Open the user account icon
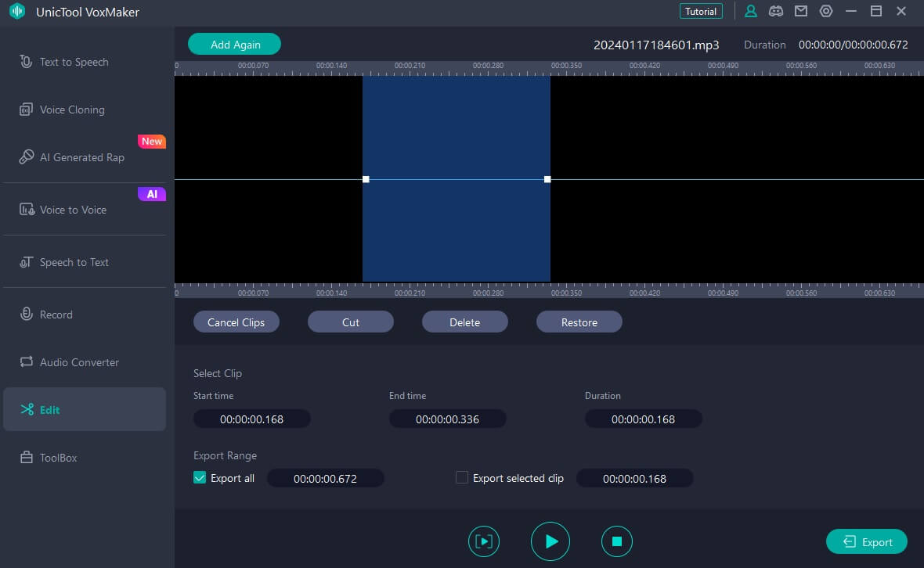 pos(750,11)
